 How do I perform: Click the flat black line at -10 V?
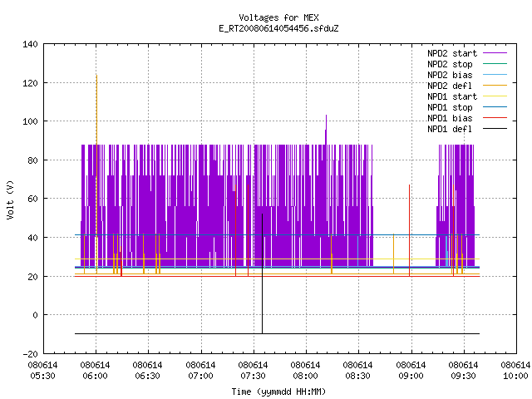click(277, 334)
